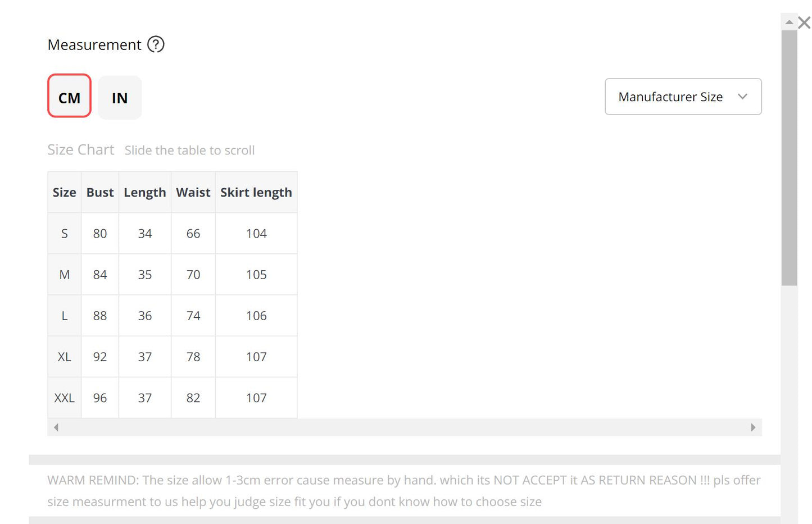The image size is (812, 524).
Task: Click the Measurement help question mark icon
Action: [156, 44]
